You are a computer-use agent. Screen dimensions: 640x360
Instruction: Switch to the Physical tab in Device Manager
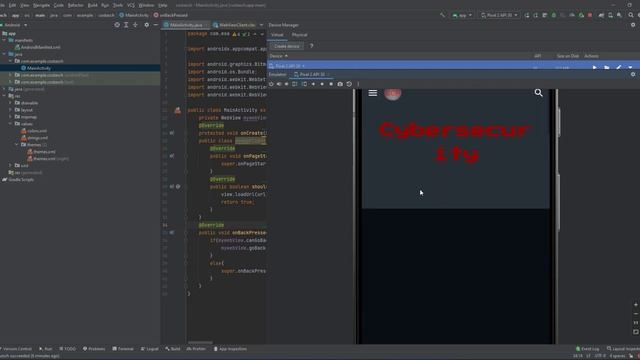click(299, 35)
